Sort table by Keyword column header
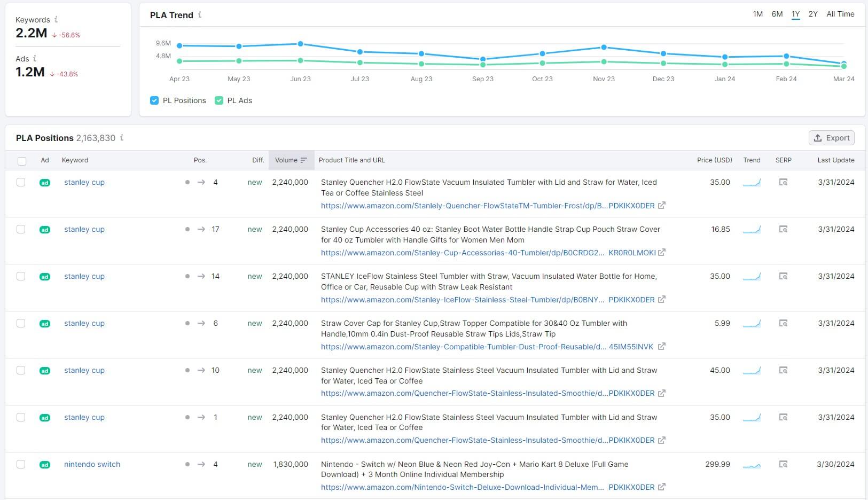The width and height of the screenshot is (868, 500). coord(75,160)
